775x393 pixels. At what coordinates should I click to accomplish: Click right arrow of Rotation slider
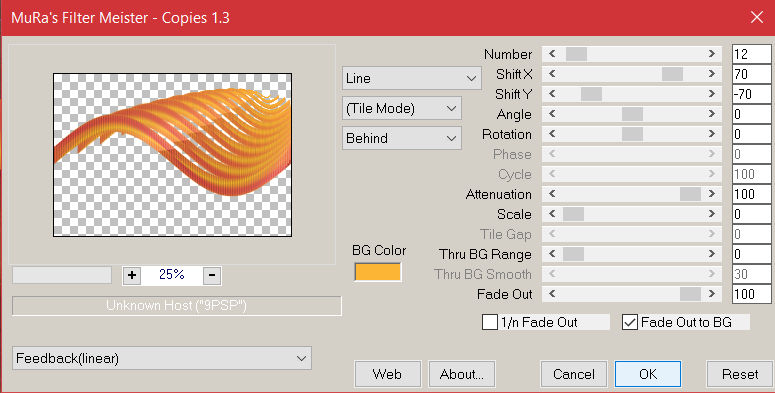tap(712, 134)
